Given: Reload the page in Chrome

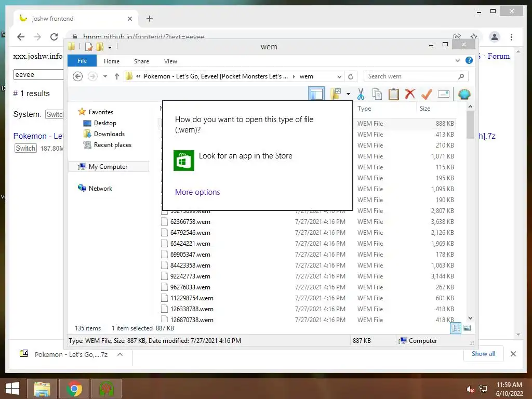Looking at the screenshot, I should [54, 37].
